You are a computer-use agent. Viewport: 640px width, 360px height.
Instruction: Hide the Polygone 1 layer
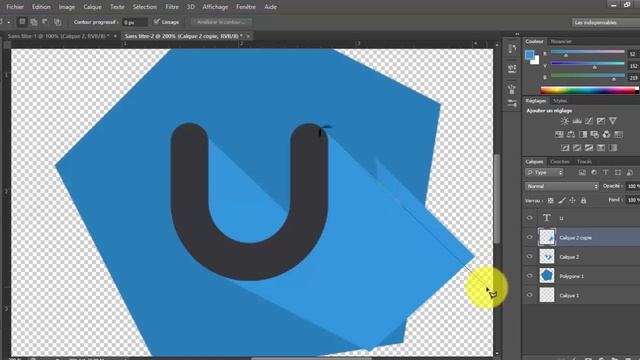pyautogui.click(x=529, y=276)
